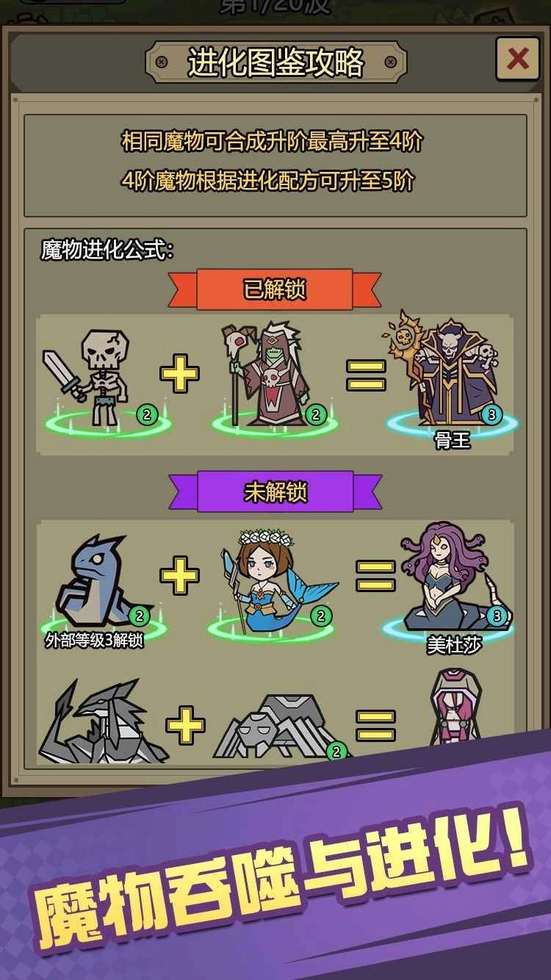551x980 pixels.
Task: Tap the pink hooded evolution result
Action: tap(454, 714)
